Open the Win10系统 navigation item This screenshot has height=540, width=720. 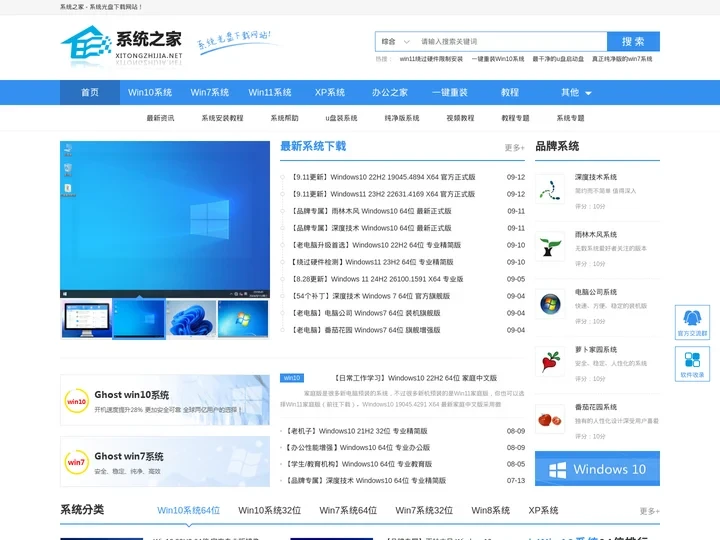click(x=150, y=92)
